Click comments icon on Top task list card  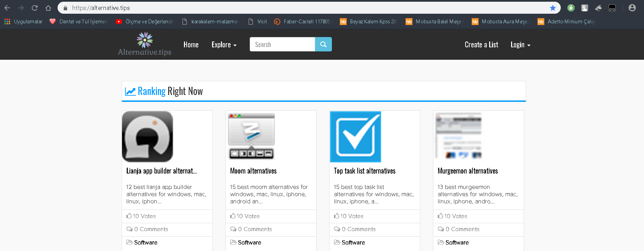click(x=337, y=229)
